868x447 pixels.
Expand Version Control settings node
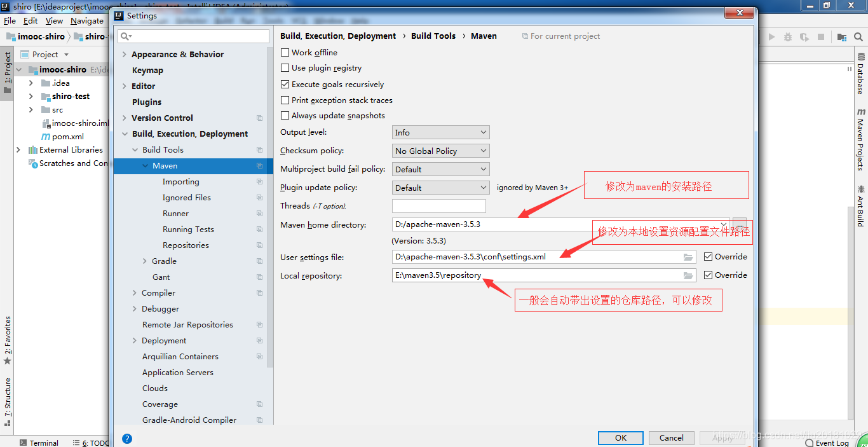(x=125, y=118)
